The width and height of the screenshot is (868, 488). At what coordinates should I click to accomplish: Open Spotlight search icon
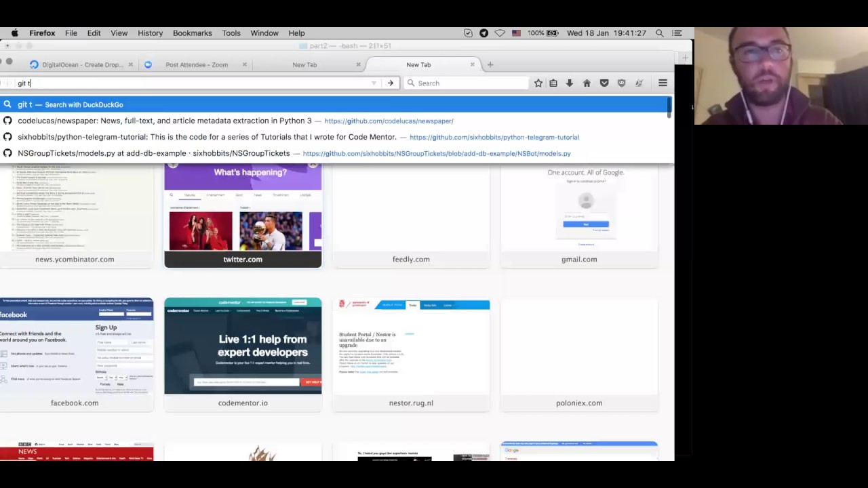point(659,33)
